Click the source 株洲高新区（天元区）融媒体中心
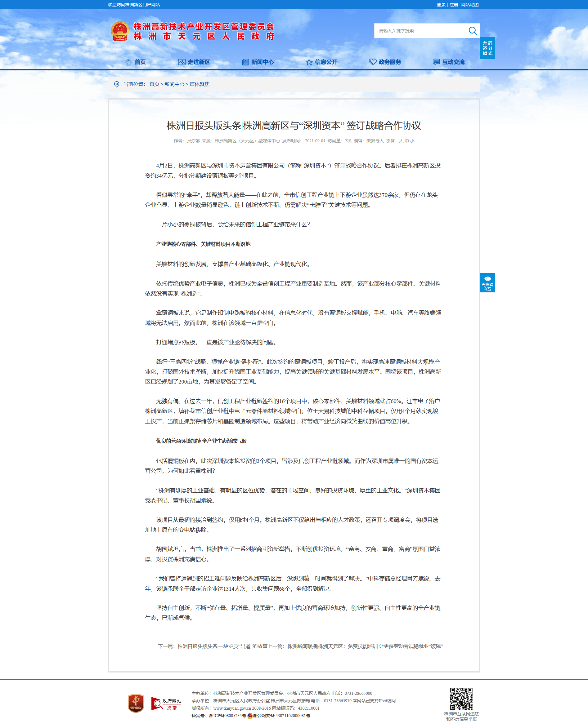Image resolution: width=588 pixels, height=728 pixels. (247, 141)
